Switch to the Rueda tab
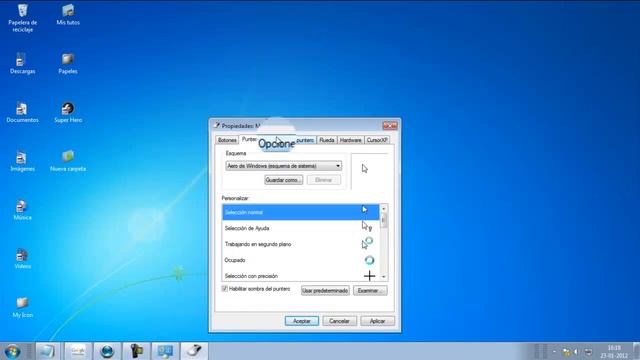Image resolution: width=640 pixels, height=360 pixels. pos(327,140)
